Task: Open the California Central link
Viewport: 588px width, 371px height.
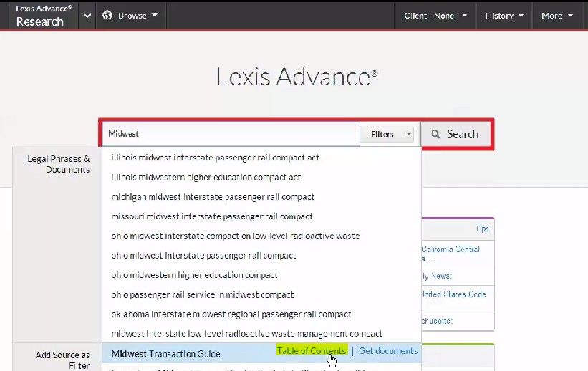Action: (x=450, y=249)
